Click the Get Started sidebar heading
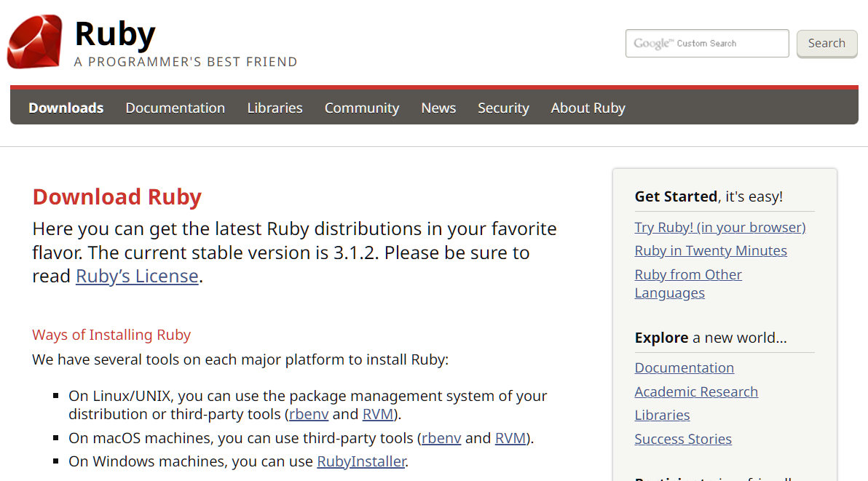Screen dimensions: 868x481 click(x=709, y=196)
